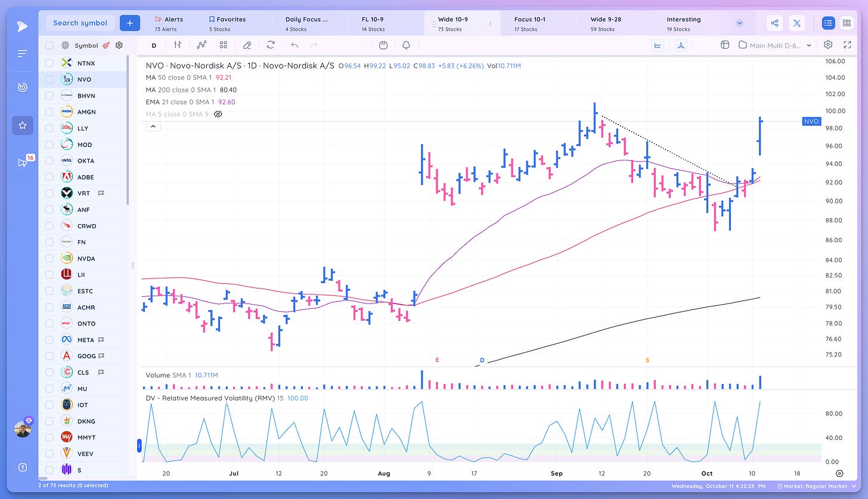Open the calendar icon in chart toolbar
This screenshot has height=499, width=868.
pyautogui.click(x=383, y=45)
